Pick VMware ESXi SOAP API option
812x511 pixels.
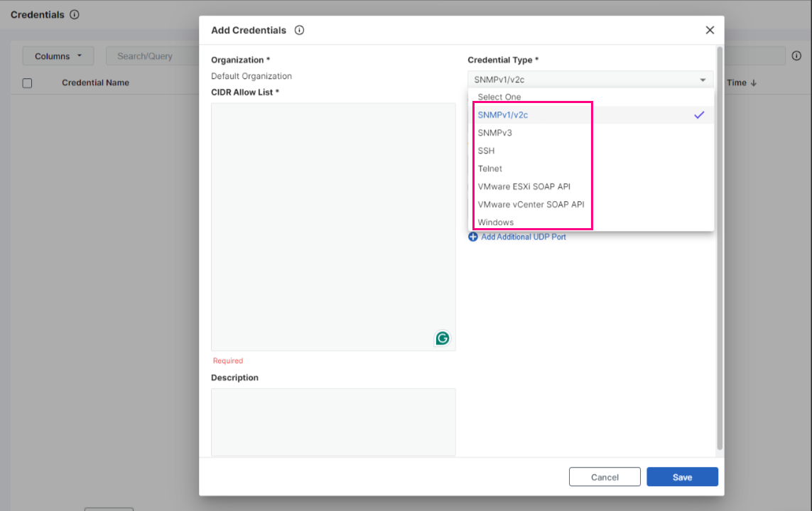524,187
